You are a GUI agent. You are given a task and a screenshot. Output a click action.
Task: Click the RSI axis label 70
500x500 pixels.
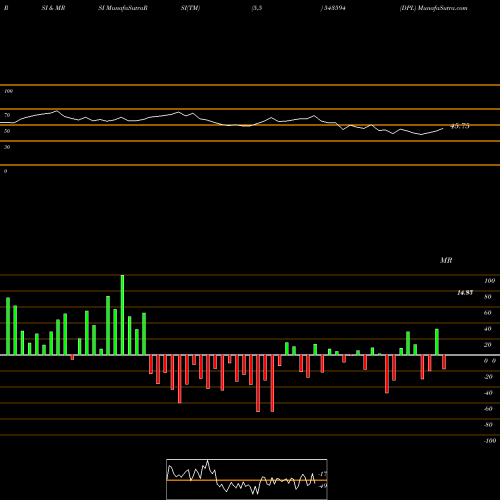pyautogui.click(x=7, y=115)
